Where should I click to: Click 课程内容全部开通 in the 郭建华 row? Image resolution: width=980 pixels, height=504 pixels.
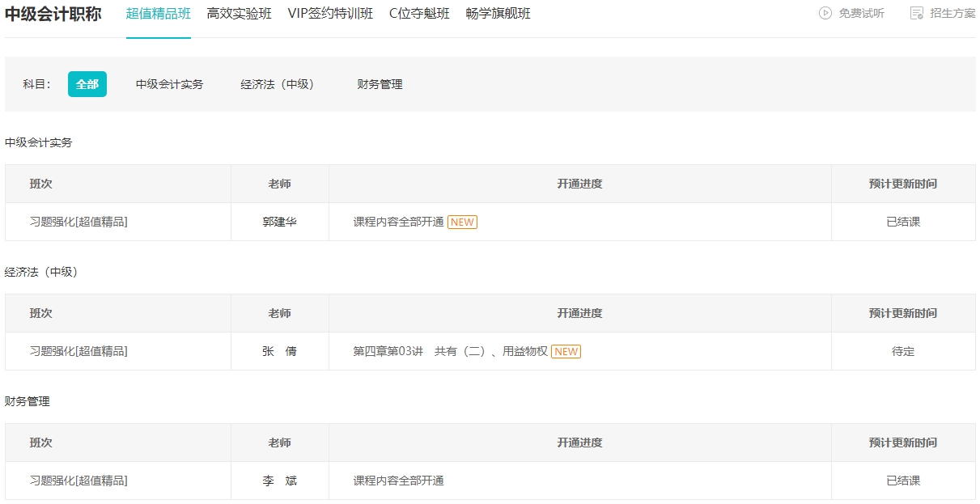(399, 222)
